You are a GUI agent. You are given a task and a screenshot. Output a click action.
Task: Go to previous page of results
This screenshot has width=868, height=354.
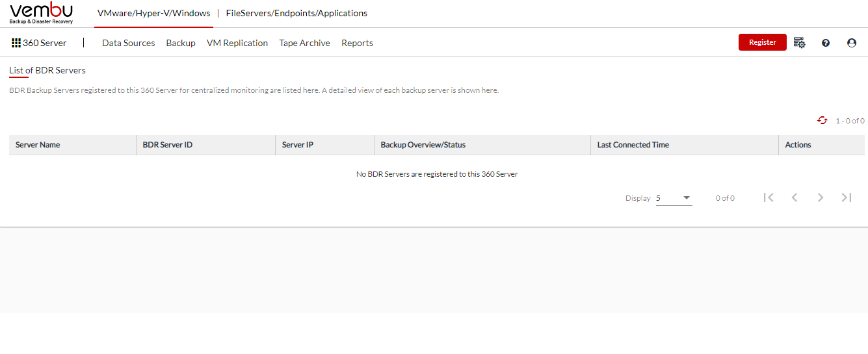pyautogui.click(x=795, y=197)
